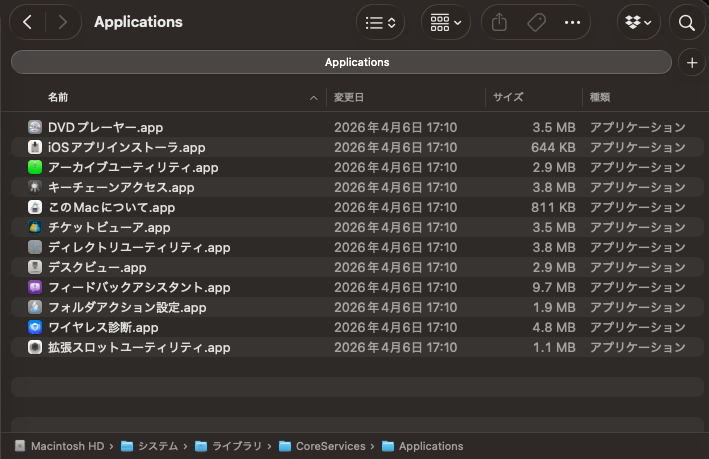Select the アーカイブユーティリティ.app icon
This screenshot has width=709, height=459.
point(35,167)
